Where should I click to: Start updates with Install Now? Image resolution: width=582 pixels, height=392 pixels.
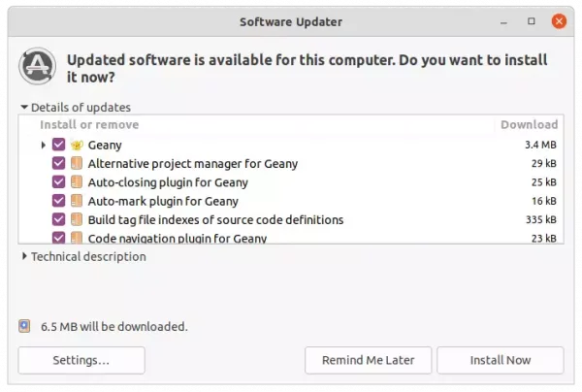pyautogui.click(x=501, y=360)
